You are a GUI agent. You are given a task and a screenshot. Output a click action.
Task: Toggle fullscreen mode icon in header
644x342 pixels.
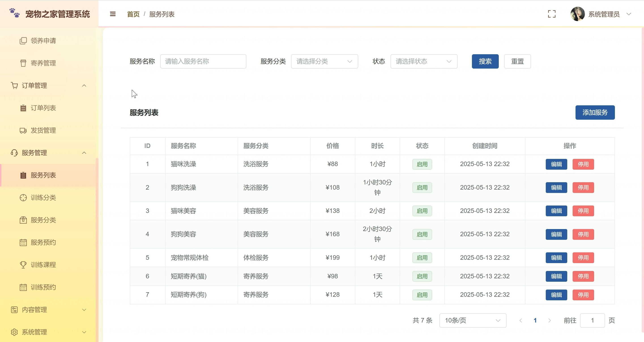[x=552, y=14]
